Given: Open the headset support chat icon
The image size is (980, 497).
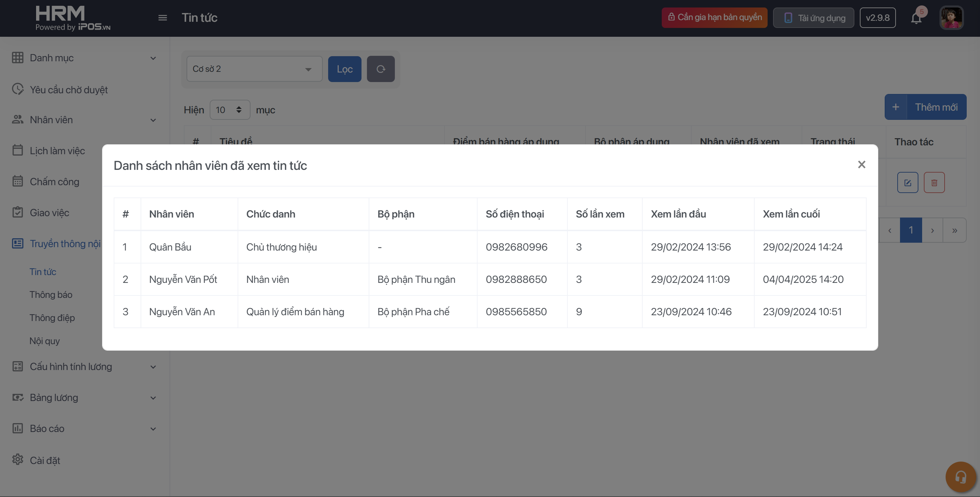Looking at the screenshot, I should click(x=961, y=477).
